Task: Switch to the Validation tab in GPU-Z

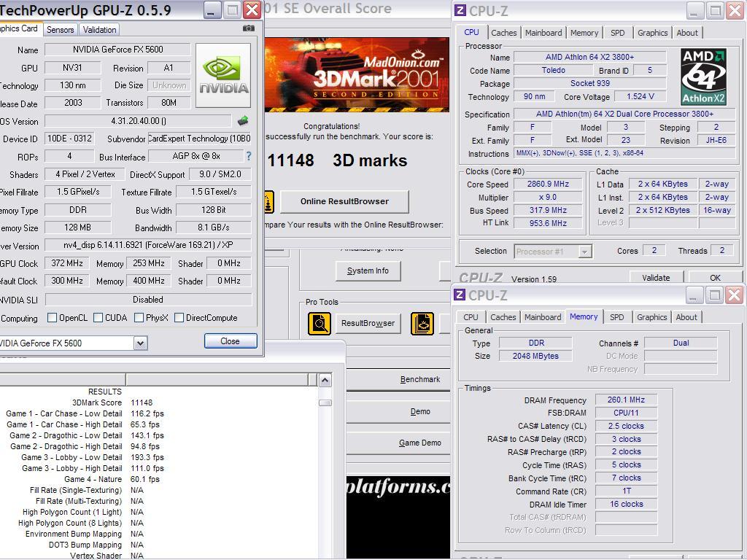Action: coord(99,29)
